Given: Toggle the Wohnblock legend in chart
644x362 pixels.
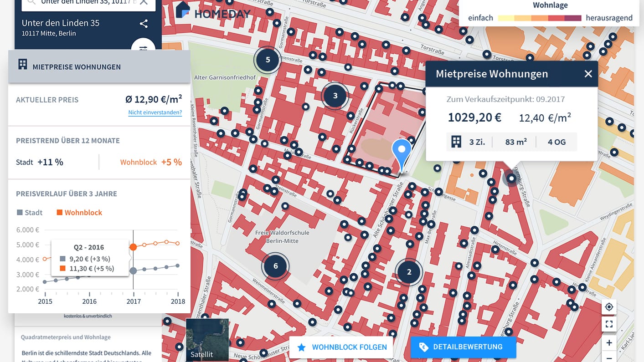Looking at the screenshot, I should [x=79, y=213].
